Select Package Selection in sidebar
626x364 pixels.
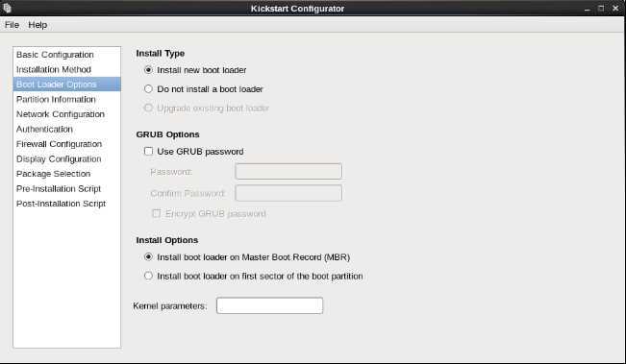(66, 174)
